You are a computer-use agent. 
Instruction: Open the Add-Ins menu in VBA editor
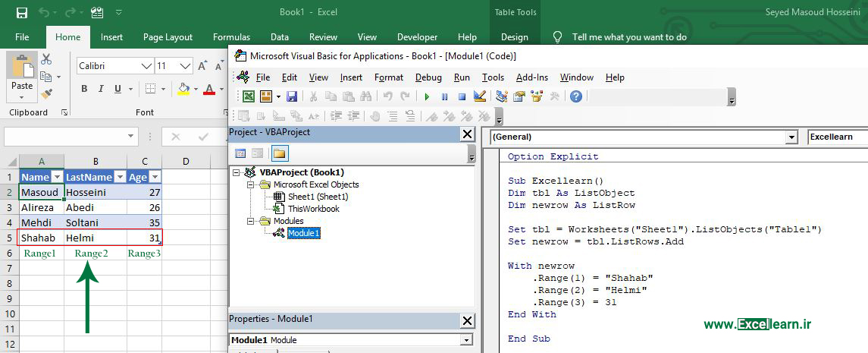point(532,77)
